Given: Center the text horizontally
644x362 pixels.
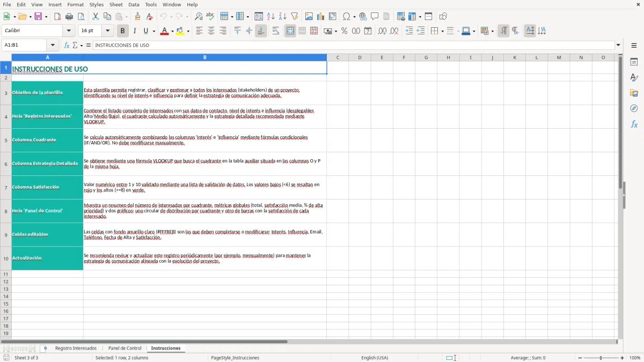Looking at the screenshot, I should coord(211,31).
